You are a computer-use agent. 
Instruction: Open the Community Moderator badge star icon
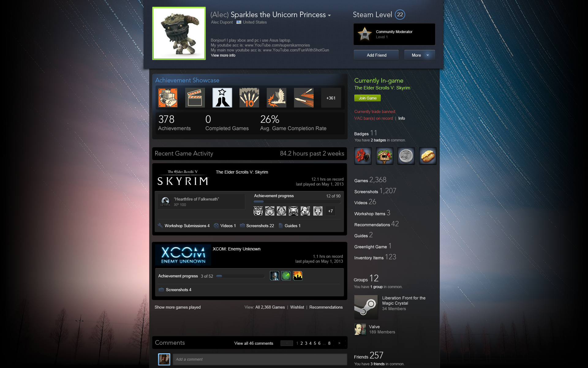(365, 34)
